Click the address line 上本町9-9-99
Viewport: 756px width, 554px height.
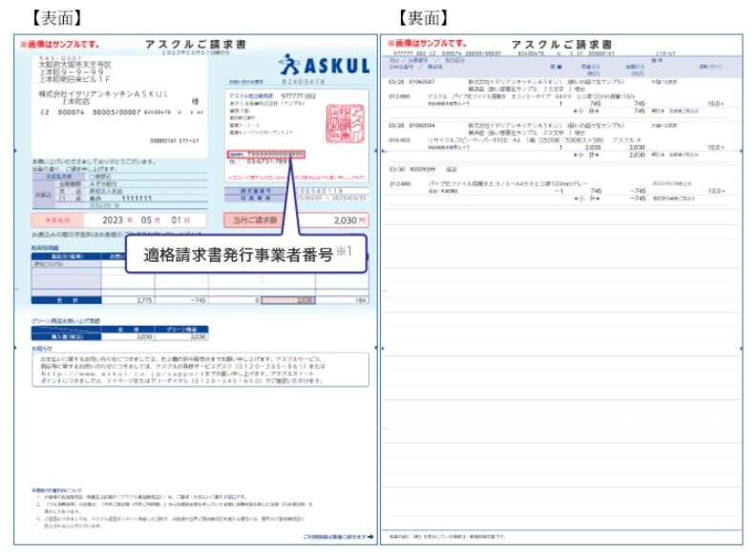(72, 72)
